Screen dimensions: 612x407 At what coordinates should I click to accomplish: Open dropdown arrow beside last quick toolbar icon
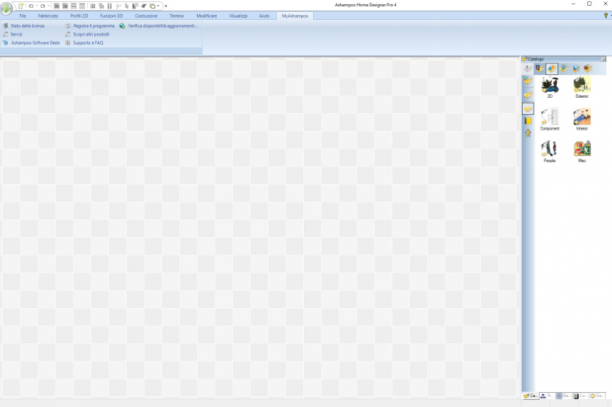[158, 6]
